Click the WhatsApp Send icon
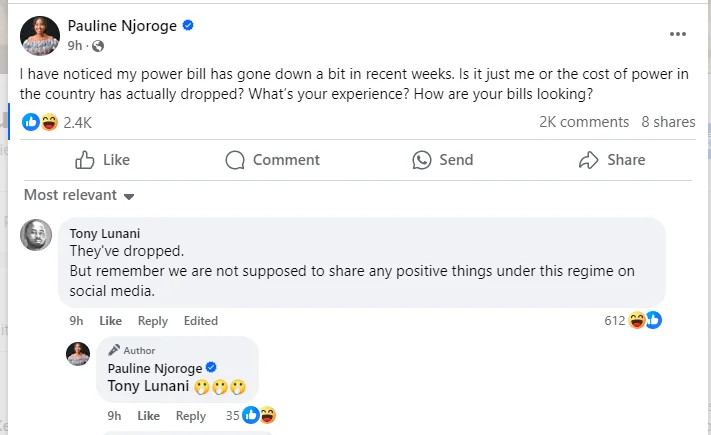The width and height of the screenshot is (711, 435). [x=422, y=160]
